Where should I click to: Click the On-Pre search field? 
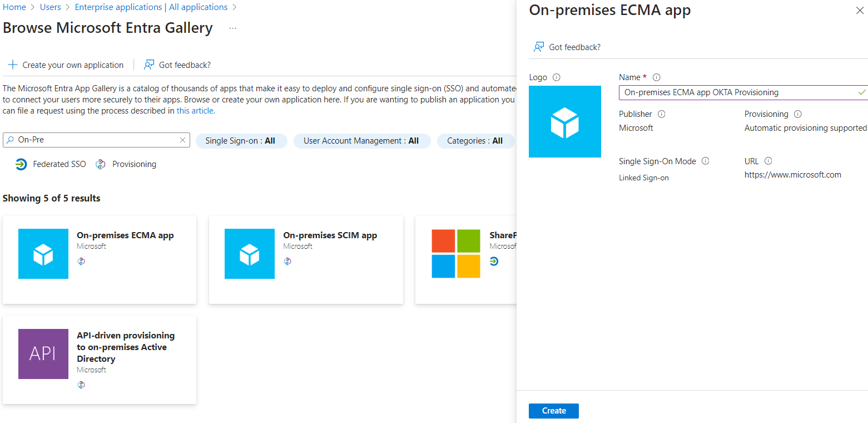(96, 140)
